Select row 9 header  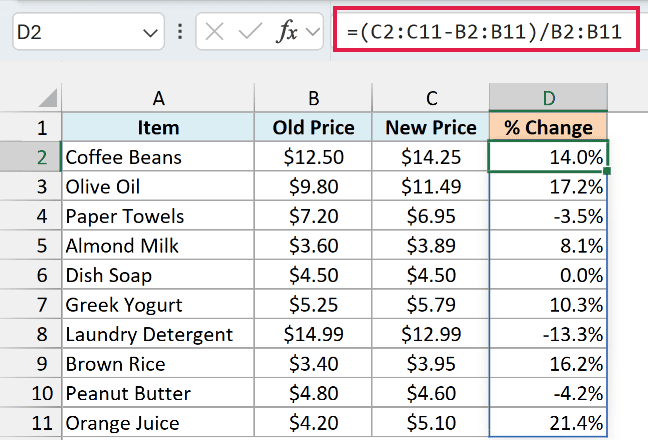(31, 364)
